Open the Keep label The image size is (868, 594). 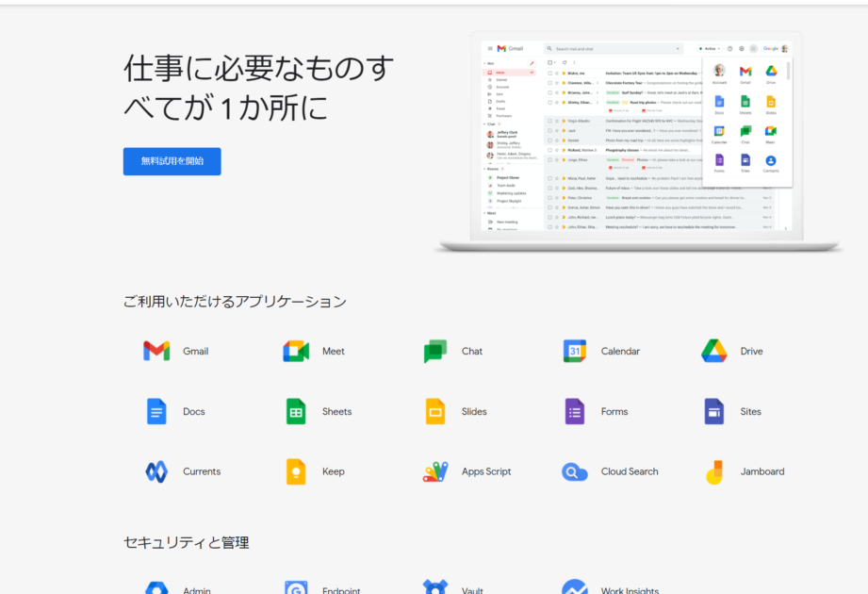pyautogui.click(x=334, y=471)
